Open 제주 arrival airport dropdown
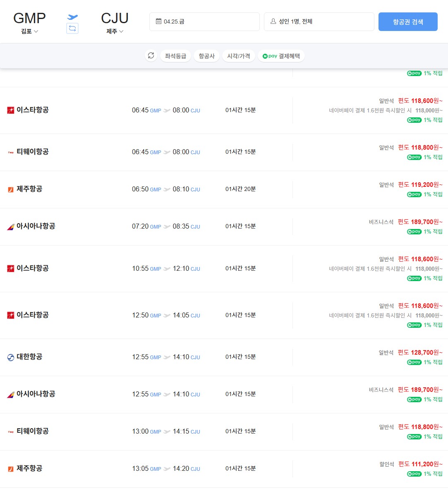The image size is (448, 489). (x=115, y=31)
